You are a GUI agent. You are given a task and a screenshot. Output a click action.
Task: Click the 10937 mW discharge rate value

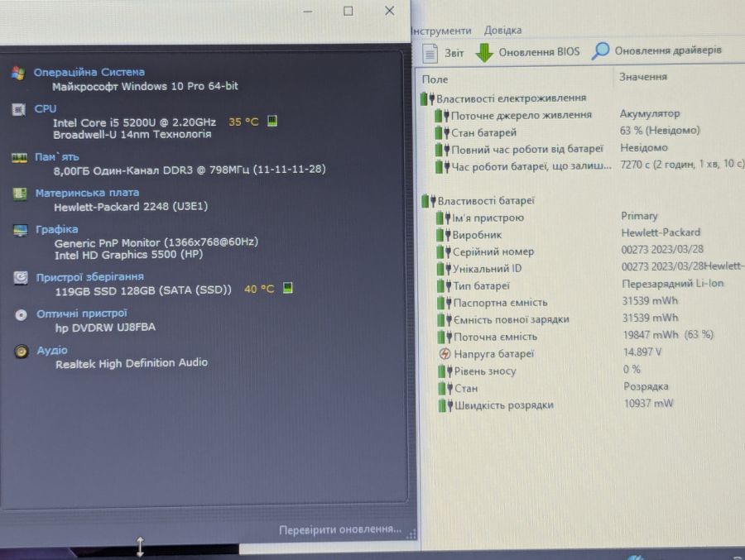click(648, 404)
